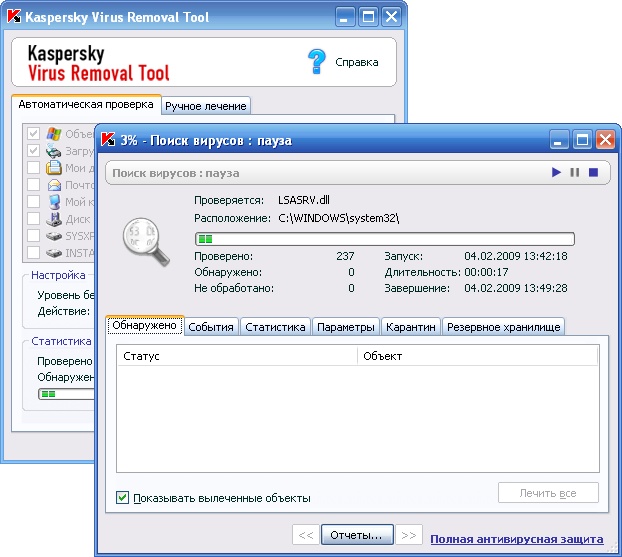Check the My Documents checkbox
622x557 pixels.
pos(33,167)
